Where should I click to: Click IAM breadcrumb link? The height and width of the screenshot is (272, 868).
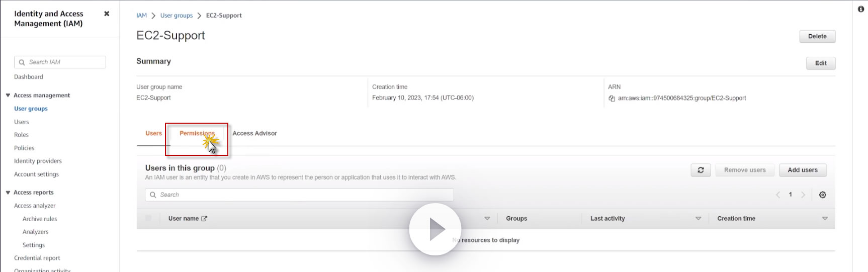click(141, 16)
